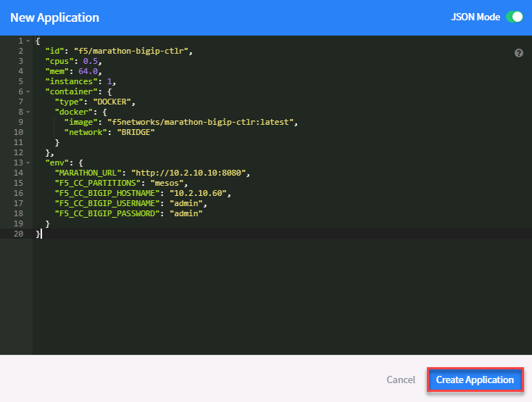Viewport: 532px width, 402px height.
Task: Place the cursor on the cpus value 0.5
Action: tap(91, 61)
